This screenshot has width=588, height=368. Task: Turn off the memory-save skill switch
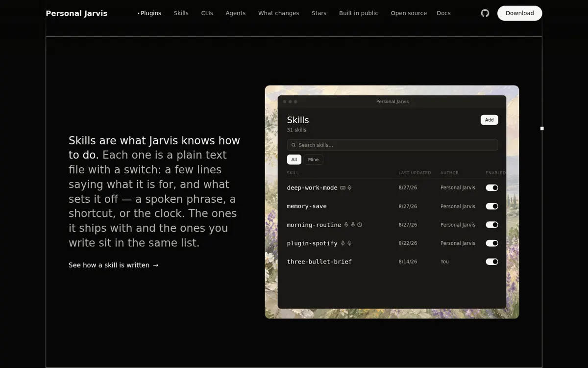[492, 206]
